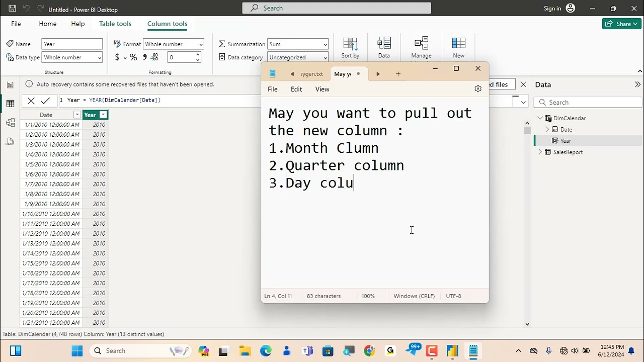This screenshot has width=644, height=362.
Task: Open the Share dropdown button
Action: 621,24
